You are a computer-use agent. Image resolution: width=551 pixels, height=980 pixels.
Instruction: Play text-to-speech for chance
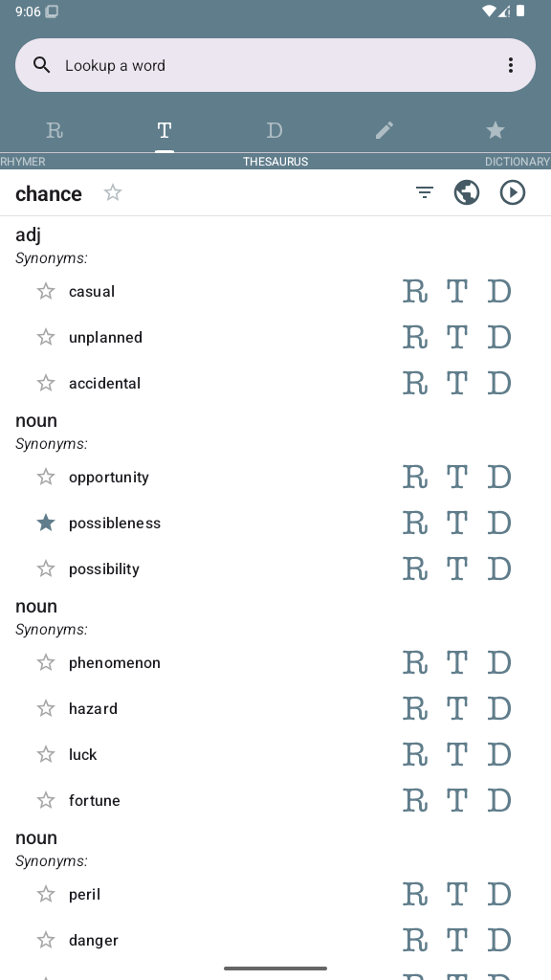pos(513,192)
